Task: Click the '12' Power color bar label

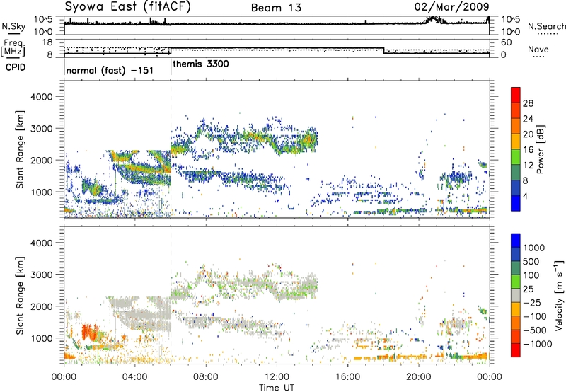Action: (x=528, y=166)
